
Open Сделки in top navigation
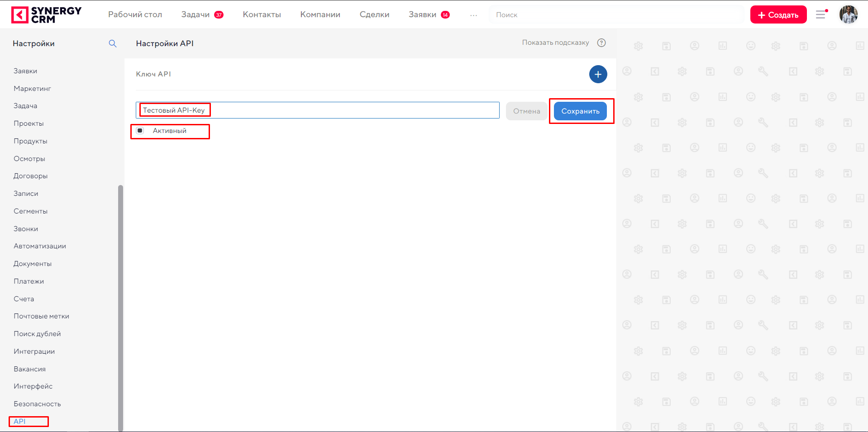coord(374,14)
